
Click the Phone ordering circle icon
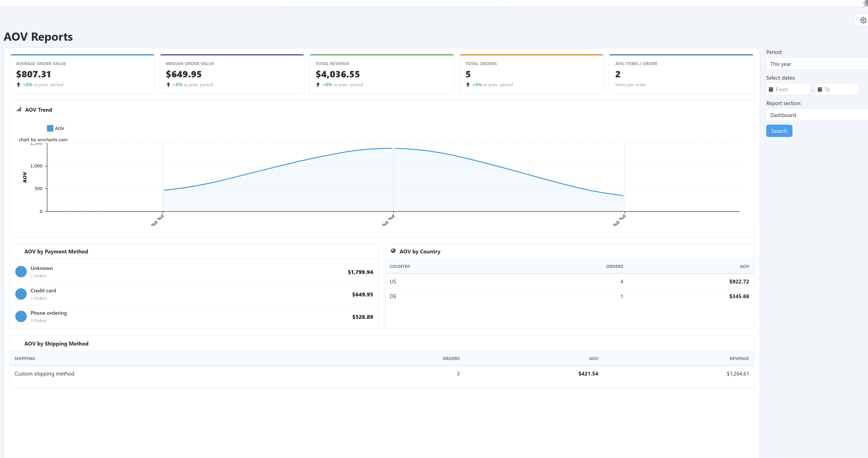21,317
